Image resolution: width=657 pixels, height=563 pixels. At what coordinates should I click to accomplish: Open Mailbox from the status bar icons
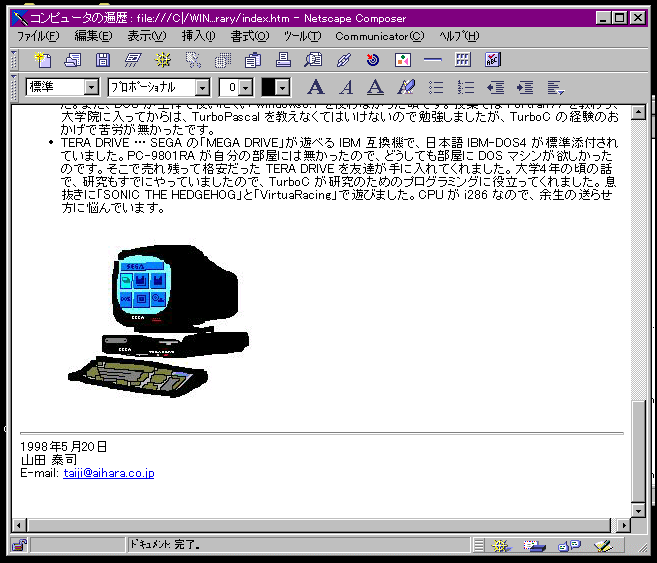point(536,545)
